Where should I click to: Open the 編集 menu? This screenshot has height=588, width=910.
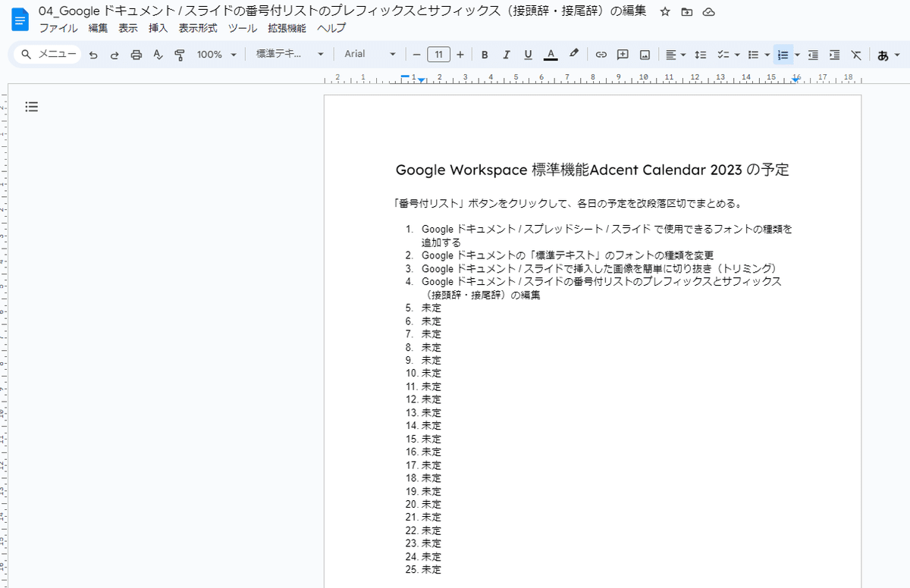pyautogui.click(x=98, y=28)
